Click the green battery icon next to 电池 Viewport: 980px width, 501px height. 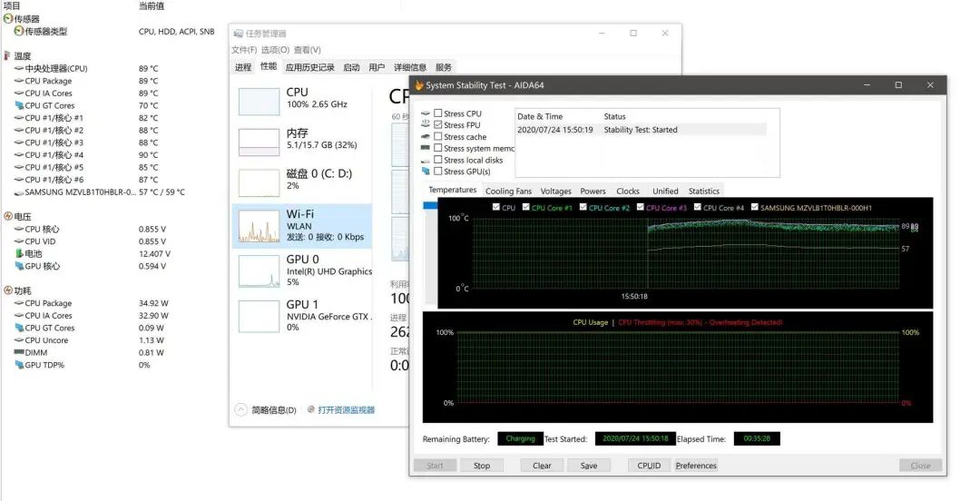coord(19,254)
